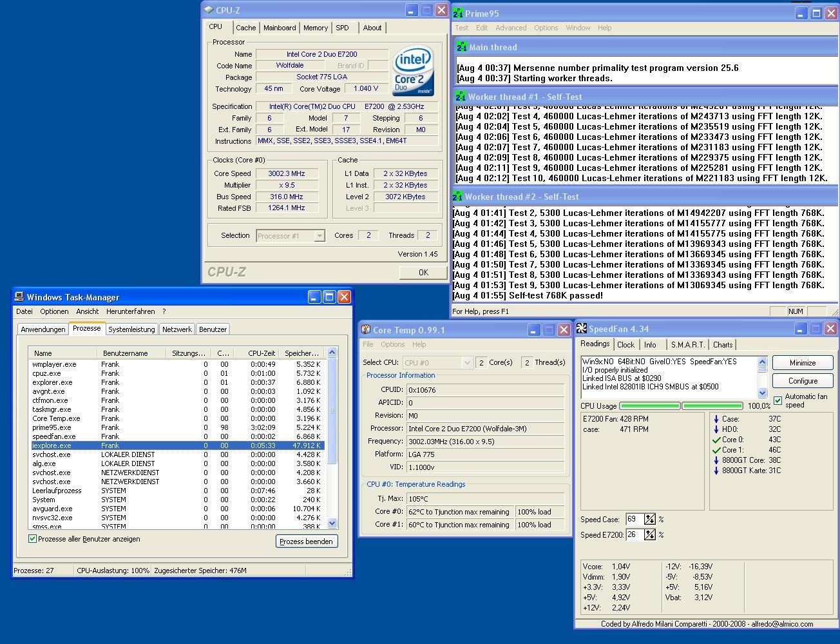The width and height of the screenshot is (840, 644).
Task: Click 'Prozess beenden' button
Action: click(x=306, y=542)
